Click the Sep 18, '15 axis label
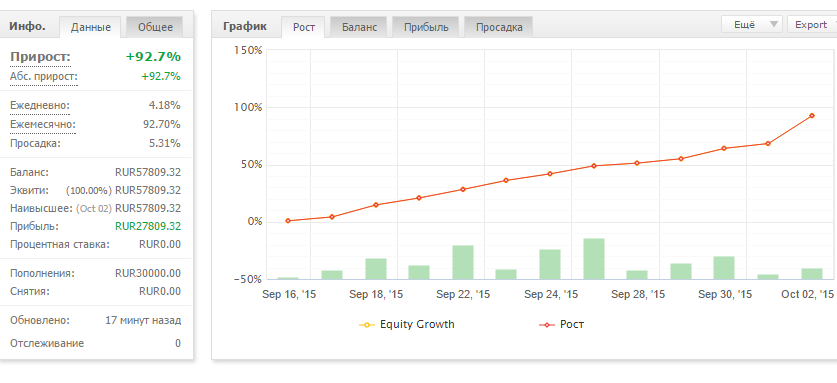This screenshot has width=837, height=383. (x=376, y=295)
